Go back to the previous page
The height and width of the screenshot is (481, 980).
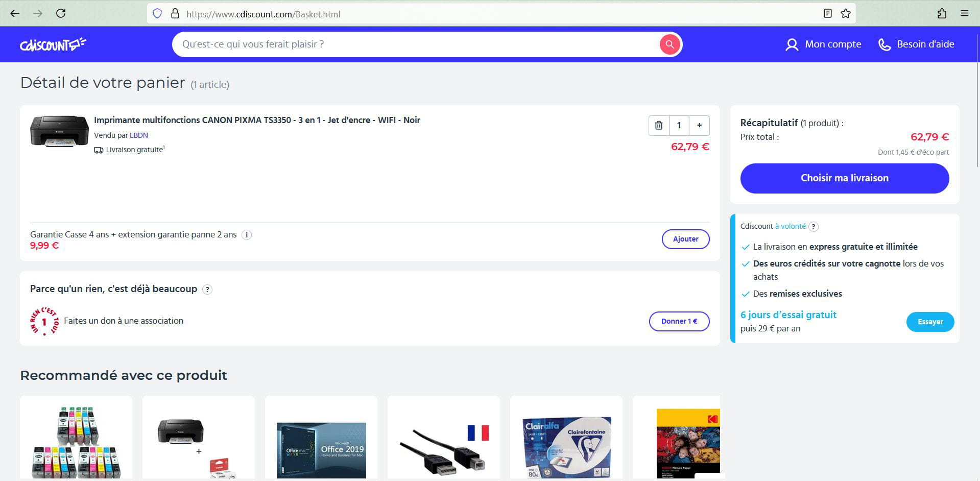tap(15, 14)
